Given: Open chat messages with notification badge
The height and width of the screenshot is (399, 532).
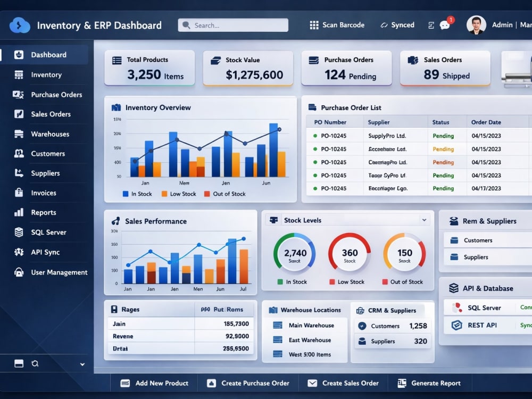Looking at the screenshot, I should [x=446, y=24].
